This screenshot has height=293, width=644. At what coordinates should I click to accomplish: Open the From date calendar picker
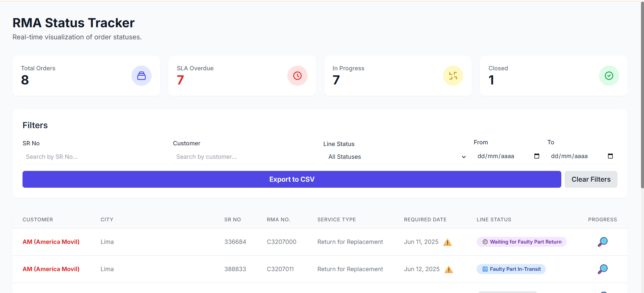click(537, 156)
